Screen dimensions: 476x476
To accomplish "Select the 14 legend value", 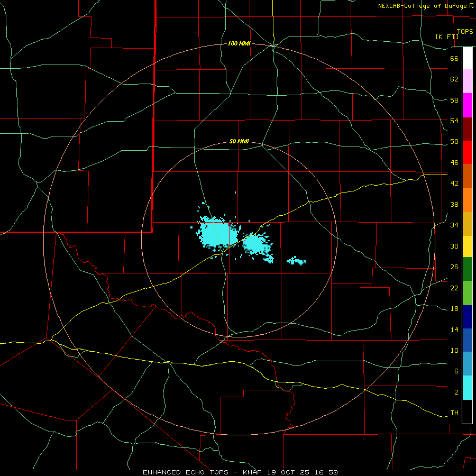I will [x=454, y=329].
